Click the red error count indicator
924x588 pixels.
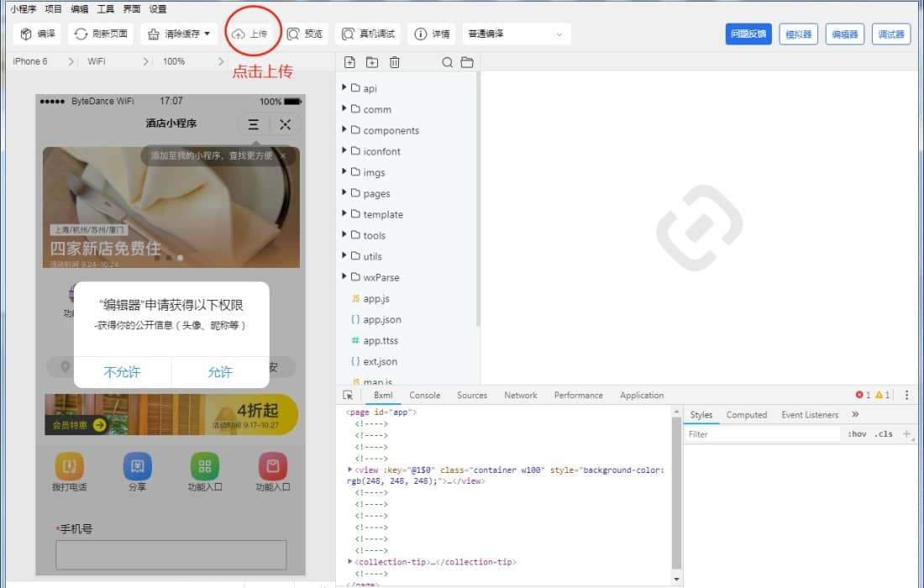(864, 395)
